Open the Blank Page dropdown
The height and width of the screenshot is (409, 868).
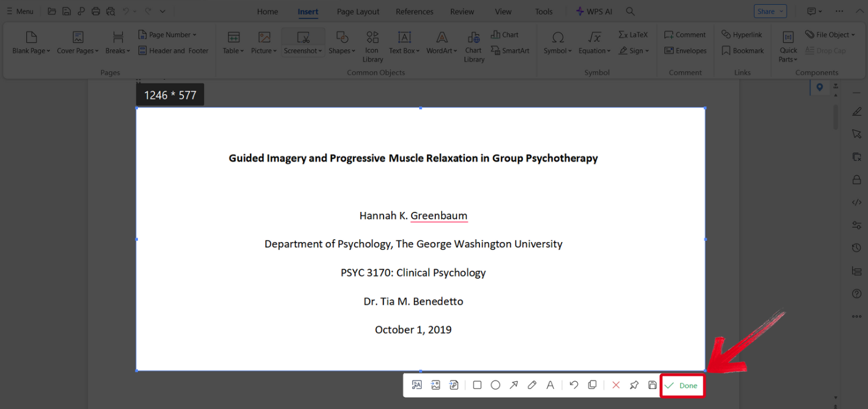(31, 43)
